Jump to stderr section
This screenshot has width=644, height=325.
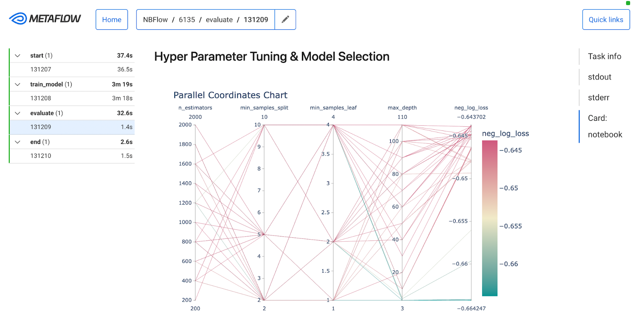599,97
